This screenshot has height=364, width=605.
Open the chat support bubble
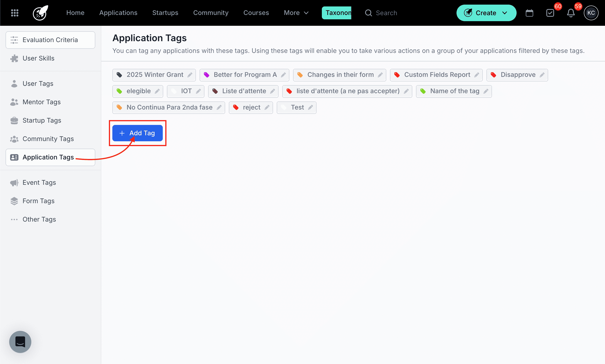pos(20,342)
